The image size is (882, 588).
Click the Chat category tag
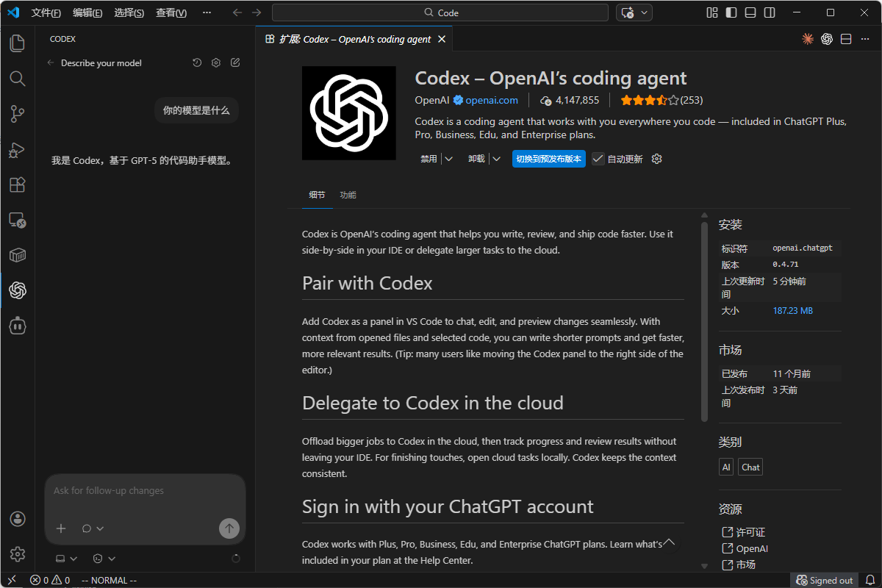(x=750, y=467)
